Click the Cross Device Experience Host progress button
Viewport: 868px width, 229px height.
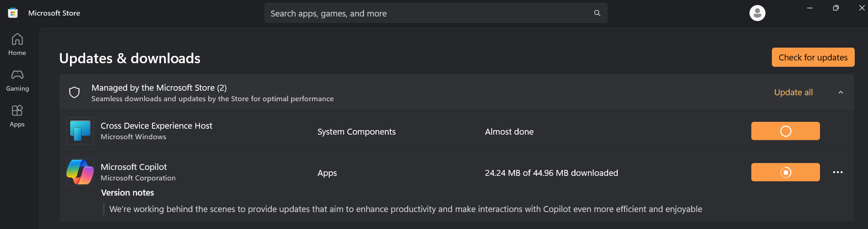pos(785,131)
